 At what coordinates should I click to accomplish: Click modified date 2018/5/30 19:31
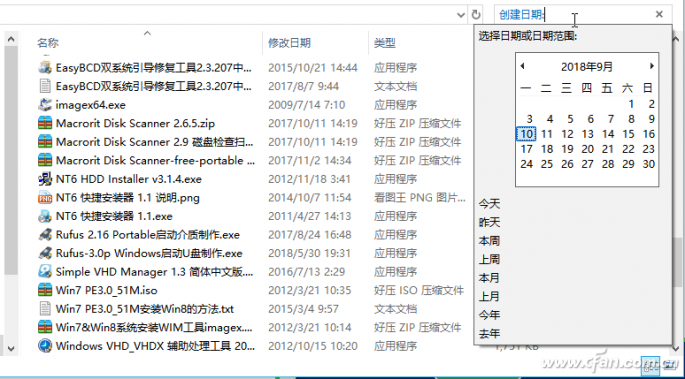[x=310, y=253]
